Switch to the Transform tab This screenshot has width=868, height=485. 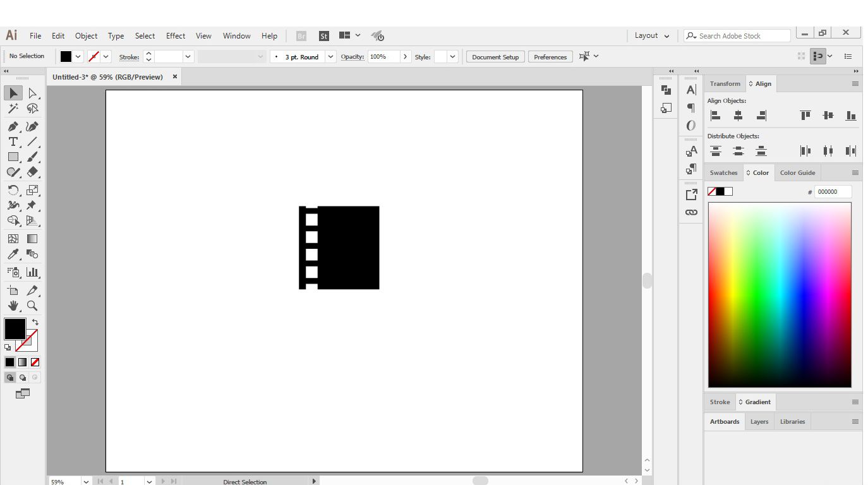pos(725,83)
